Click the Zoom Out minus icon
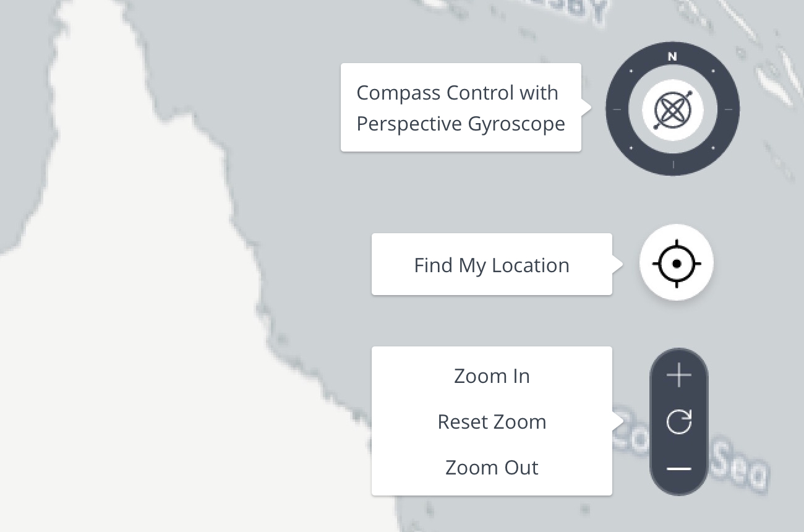Screen dimensions: 804x532 678,468
